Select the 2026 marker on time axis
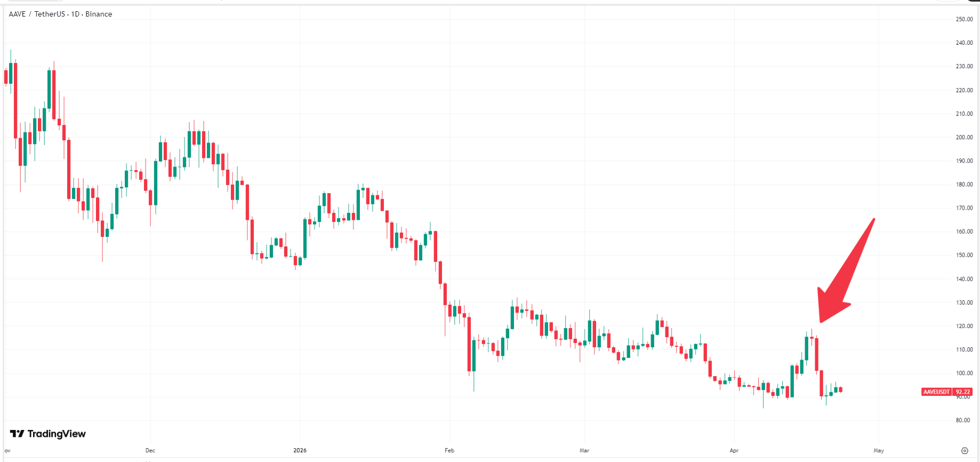This screenshot has width=980, height=462. (x=300, y=450)
